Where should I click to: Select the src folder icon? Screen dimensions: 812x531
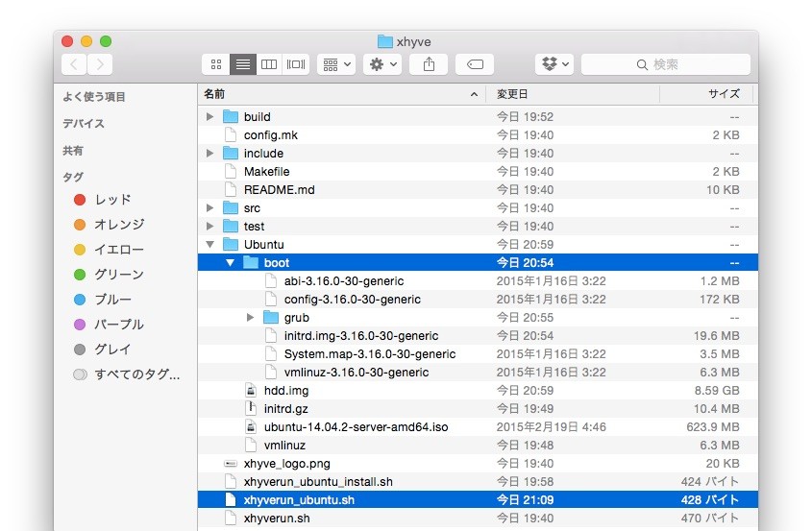tap(231, 208)
